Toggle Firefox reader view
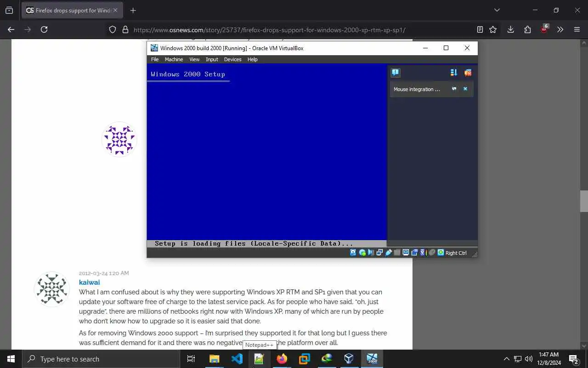Image resolution: width=588 pixels, height=368 pixels. [x=480, y=29]
